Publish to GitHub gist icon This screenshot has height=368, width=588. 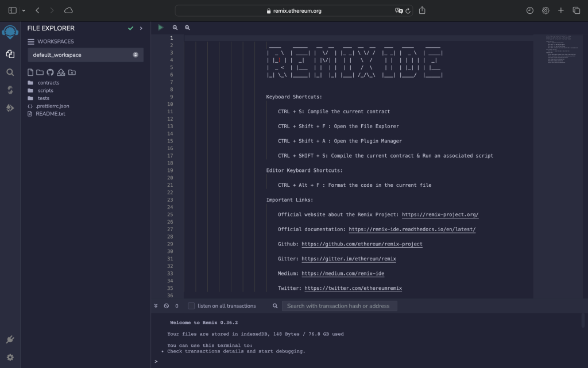coord(50,72)
